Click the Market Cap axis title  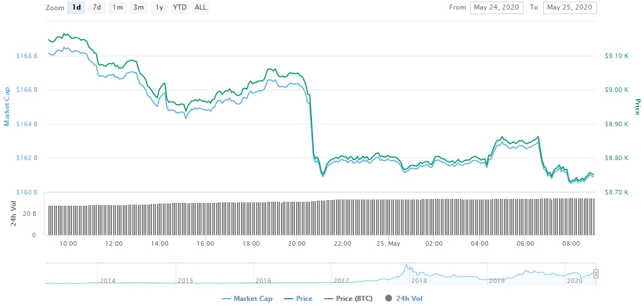coord(7,106)
